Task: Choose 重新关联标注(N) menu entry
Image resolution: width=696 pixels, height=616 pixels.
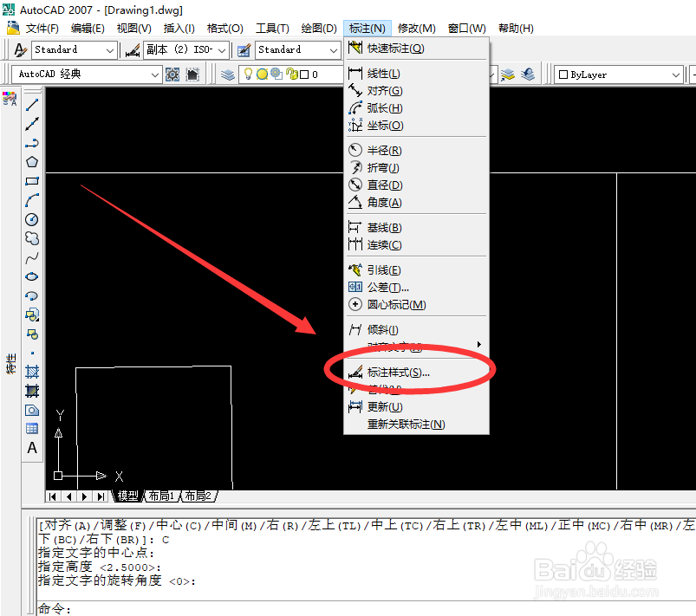Action: click(x=417, y=425)
